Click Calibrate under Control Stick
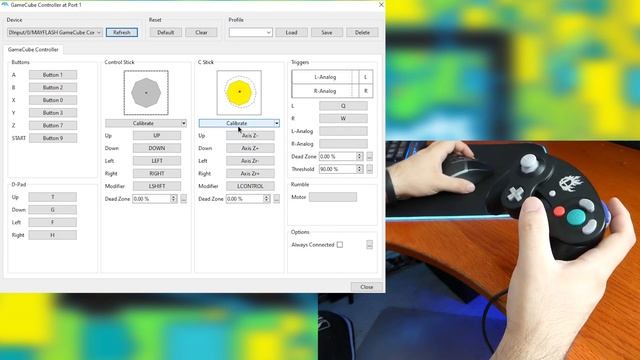 click(143, 123)
